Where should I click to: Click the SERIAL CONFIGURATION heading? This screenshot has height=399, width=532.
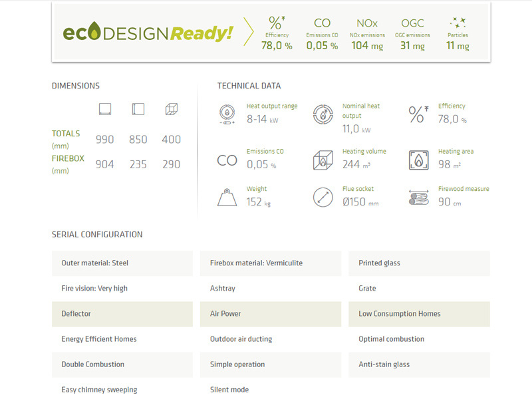(97, 235)
